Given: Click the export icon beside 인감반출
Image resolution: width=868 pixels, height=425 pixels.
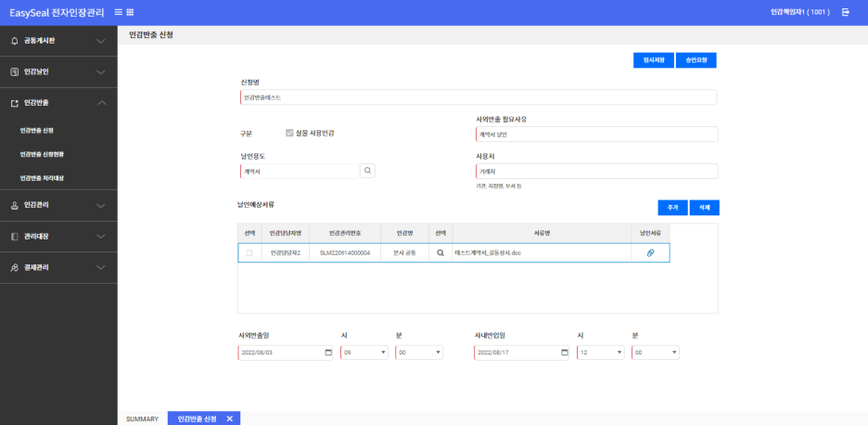Looking at the screenshot, I should pos(15,103).
